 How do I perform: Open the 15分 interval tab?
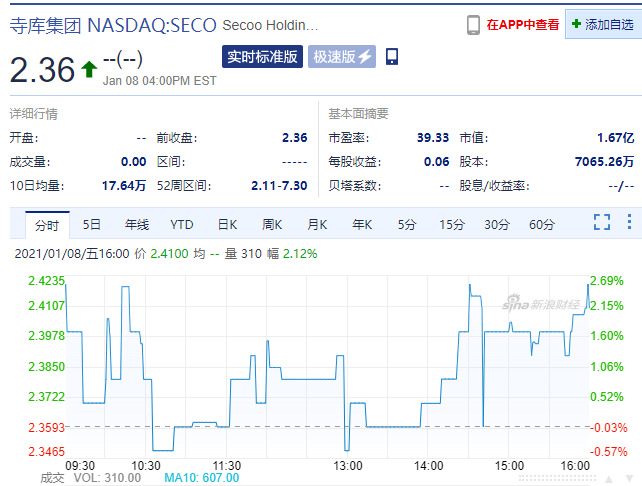[x=452, y=225]
